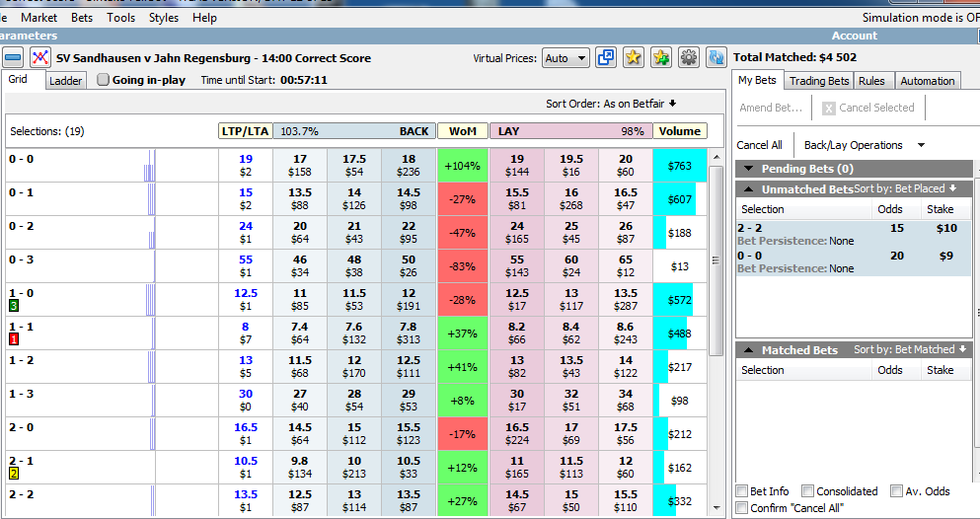The image size is (980, 519).
Task: Click the red WoM cell -83%
Action: (463, 266)
